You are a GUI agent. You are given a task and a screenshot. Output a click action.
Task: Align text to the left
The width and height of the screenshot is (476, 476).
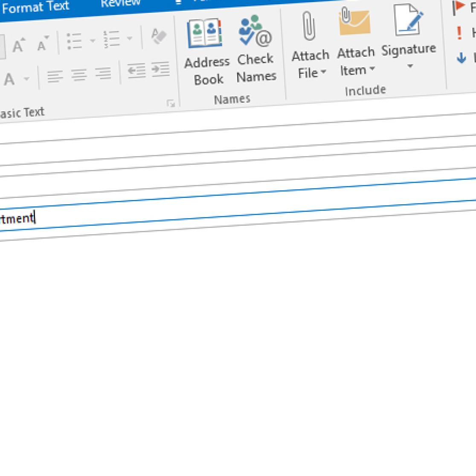click(x=55, y=76)
